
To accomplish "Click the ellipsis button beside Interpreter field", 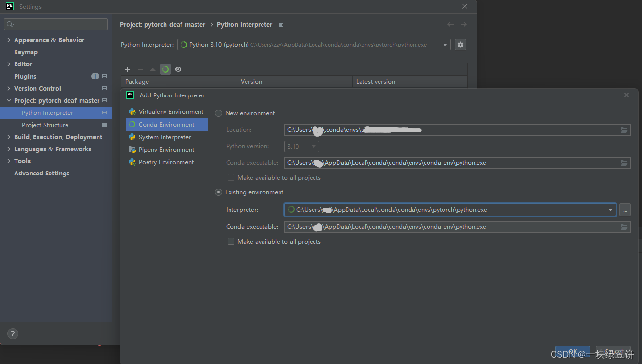I will (x=625, y=210).
